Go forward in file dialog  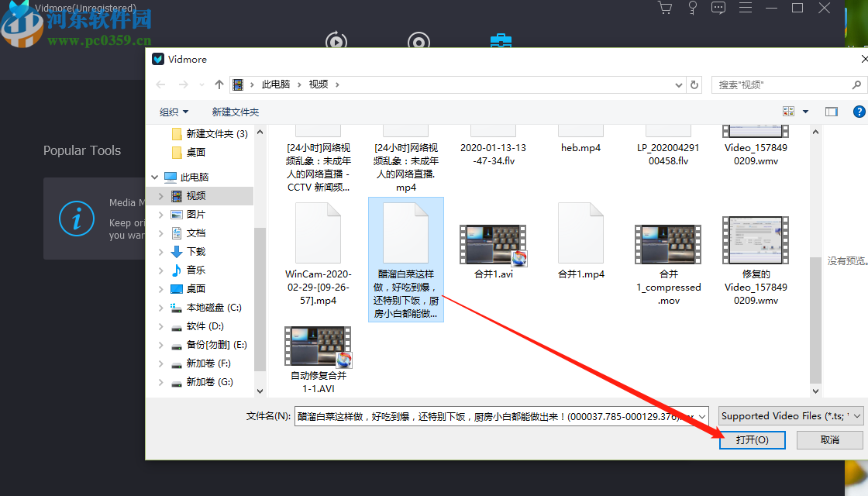pyautogui.click(x=183, y=84)
